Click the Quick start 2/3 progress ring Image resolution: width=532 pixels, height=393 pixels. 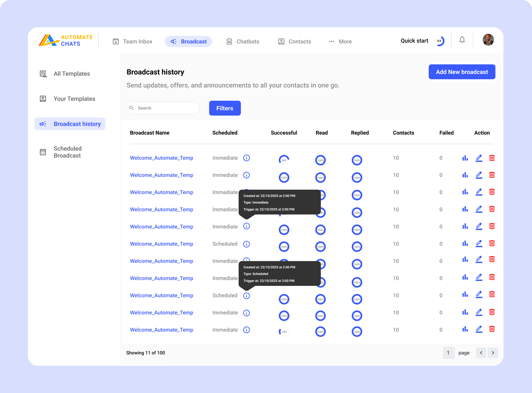coord(439,41)
